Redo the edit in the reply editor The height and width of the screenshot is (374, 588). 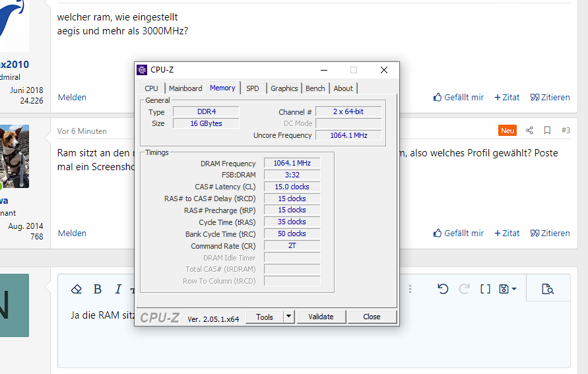coord(464,289)
